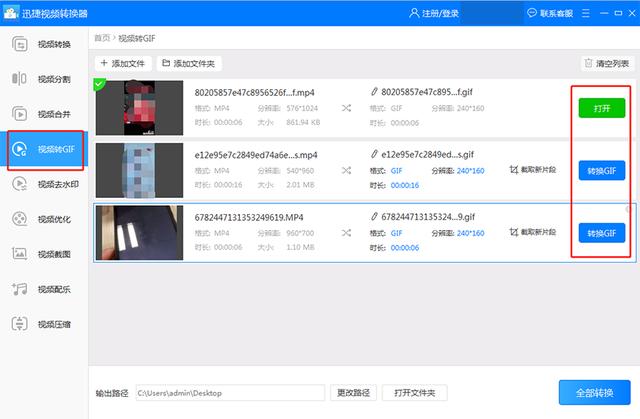Open 240*160 resolution setting in e12e95e7c2849 row
Viewport: 640px width, 419px height.
470,171
